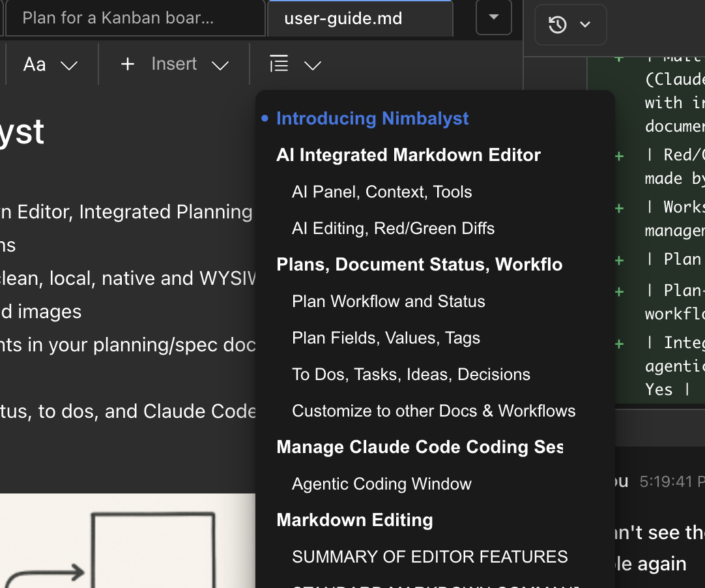Navigate to Plan Workflow and Status

[x=388, y=301]
